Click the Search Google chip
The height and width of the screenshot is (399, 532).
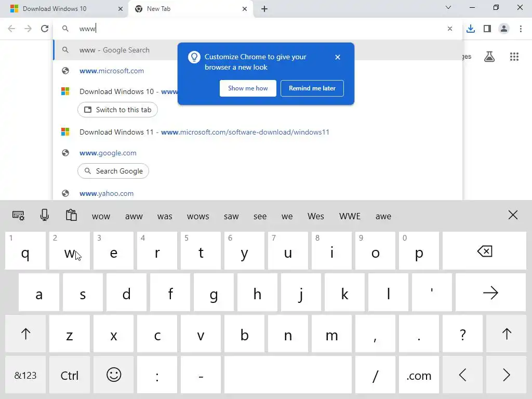click(113, 171)
